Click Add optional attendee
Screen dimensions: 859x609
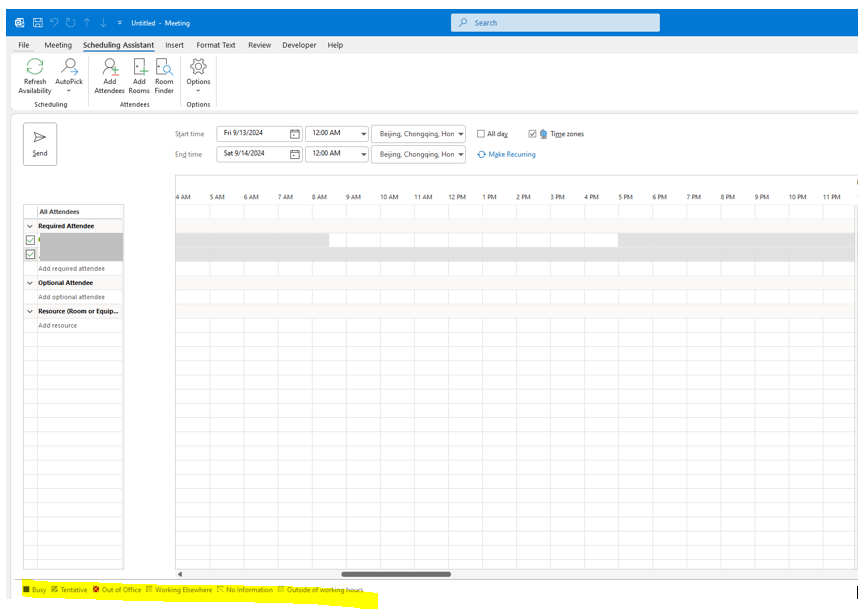coord(73,297)
